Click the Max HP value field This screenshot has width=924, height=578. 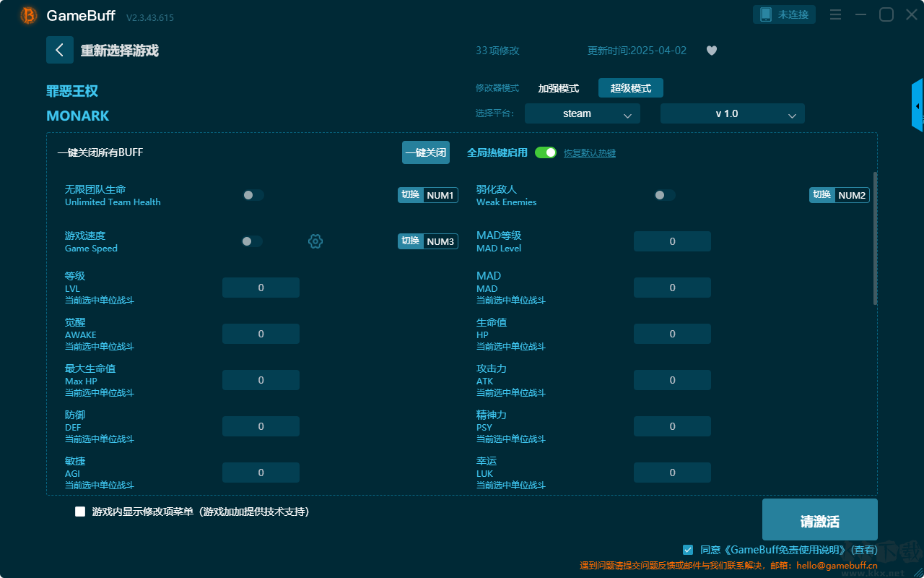[x=261, y=380]
